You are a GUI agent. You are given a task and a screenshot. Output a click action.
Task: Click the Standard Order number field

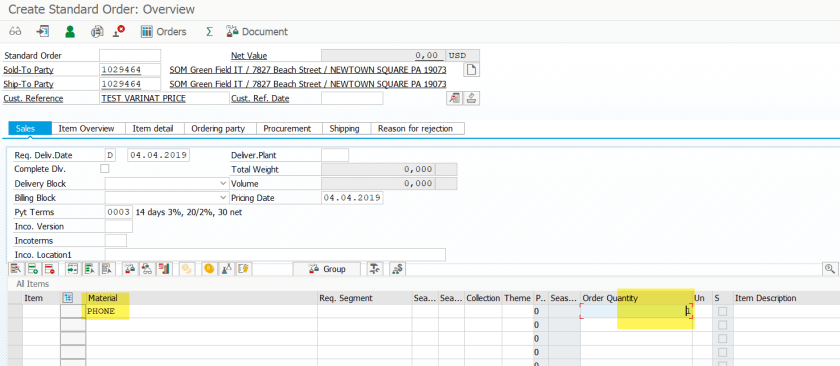tap(130, 55)
